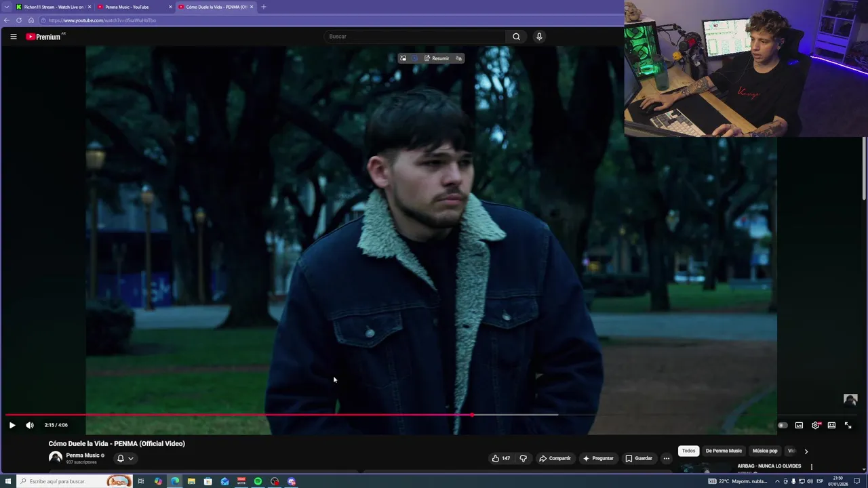Save video with the Guardar button
The image size is (868, 488).
[639, 458]
